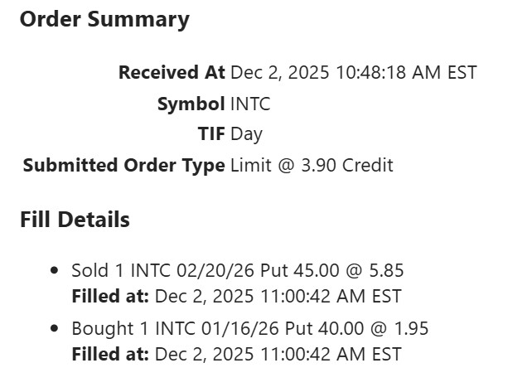Viewport: 532px width, 392px height.
Task: Click the bullet beside the Sold fill
Action: tap(55, 271)
